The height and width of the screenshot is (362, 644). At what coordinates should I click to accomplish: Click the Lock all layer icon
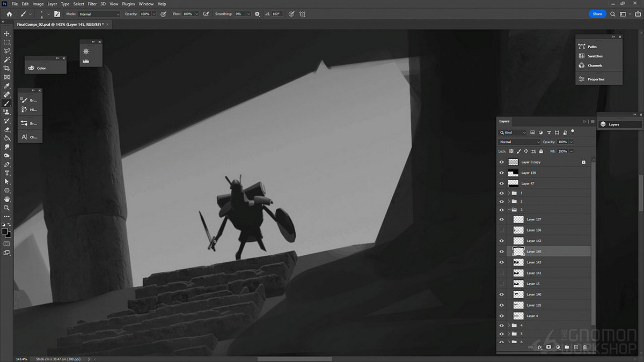541,151
